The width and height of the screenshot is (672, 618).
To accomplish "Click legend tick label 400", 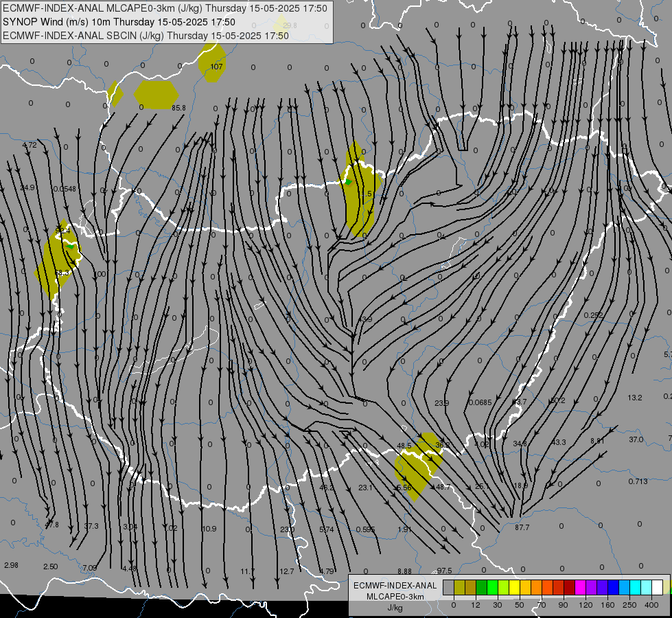I will click(x=651, y=605).
